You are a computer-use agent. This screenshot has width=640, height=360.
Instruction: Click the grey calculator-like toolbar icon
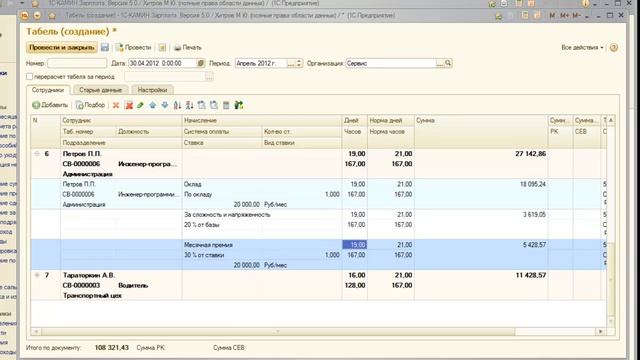pyautogui.click(x=226, y=105)
